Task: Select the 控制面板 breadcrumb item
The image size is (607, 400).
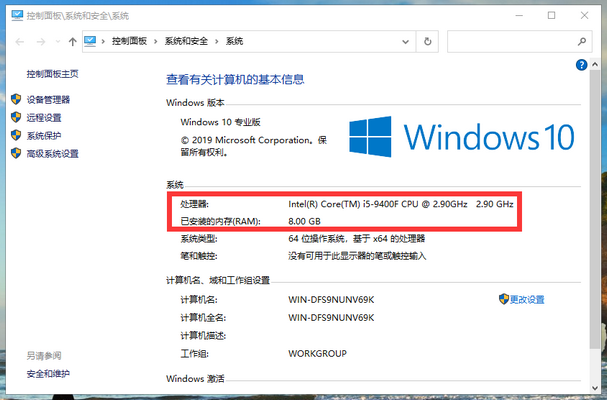Action: click(129, 41)
